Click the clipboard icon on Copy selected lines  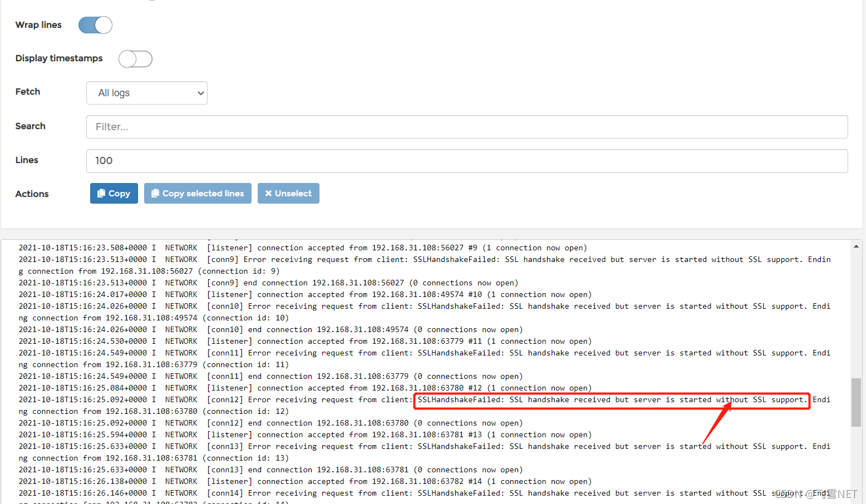click(157, 193)
